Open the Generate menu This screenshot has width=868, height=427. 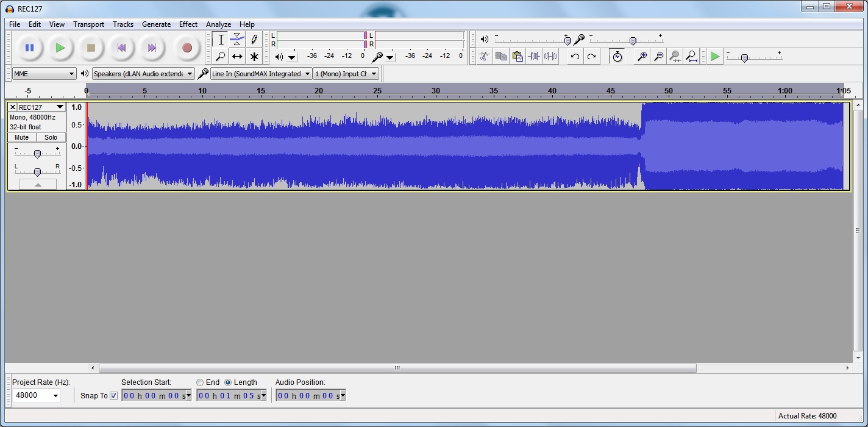pos(156,24)
